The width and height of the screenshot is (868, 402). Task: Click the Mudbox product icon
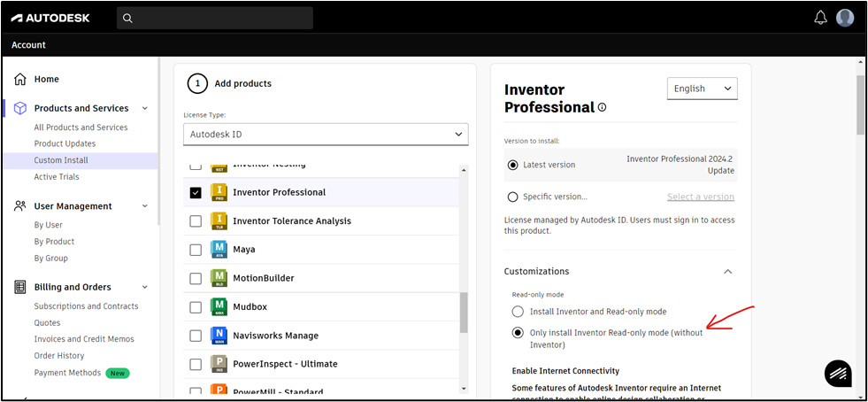click(219, 307)
